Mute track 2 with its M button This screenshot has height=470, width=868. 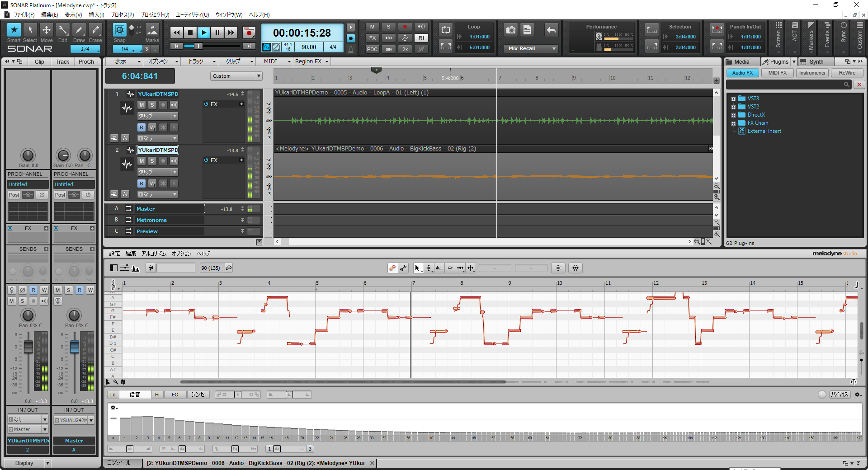(142, 161)
